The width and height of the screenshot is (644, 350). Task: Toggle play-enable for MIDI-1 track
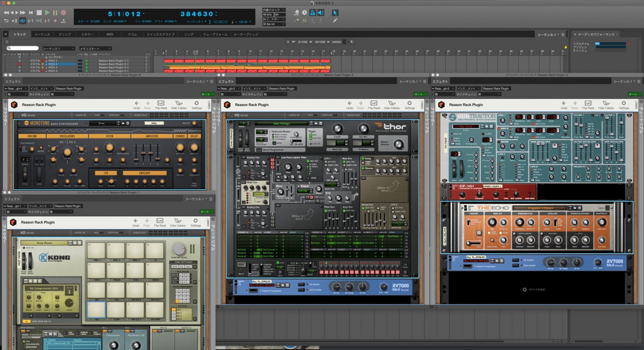pyautogui.click(x=87, y=61)
